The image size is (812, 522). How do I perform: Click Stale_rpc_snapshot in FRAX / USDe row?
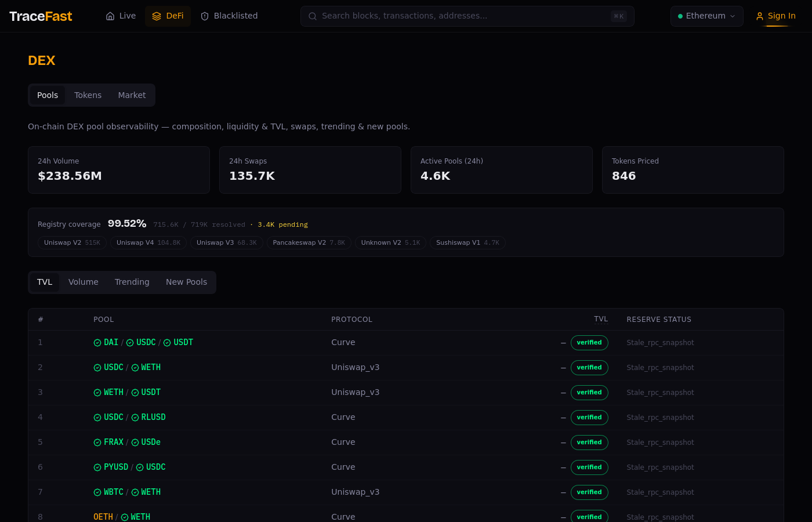660,443
